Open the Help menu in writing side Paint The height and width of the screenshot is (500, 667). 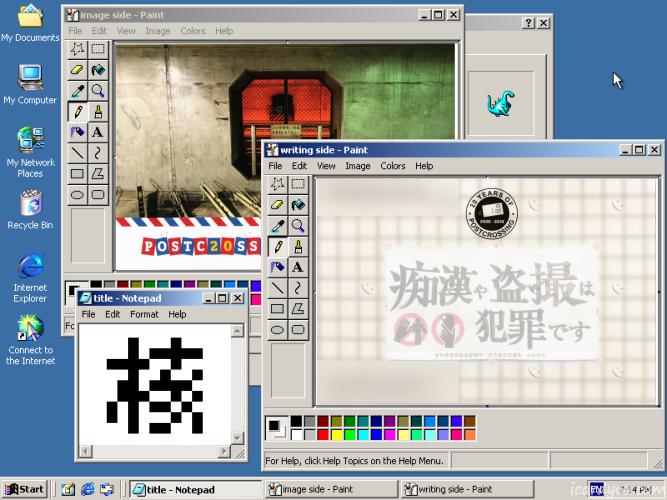click(x=424, y=166)
